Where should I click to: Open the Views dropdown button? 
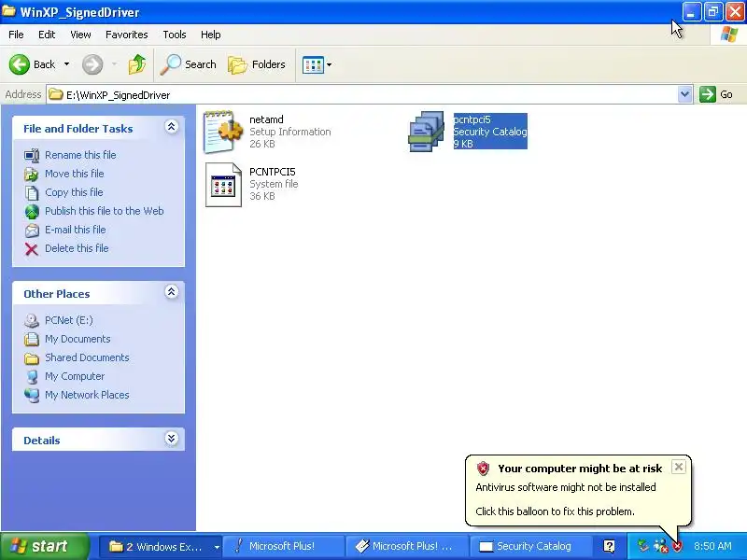pyautogui.click(x=317, y=64)
